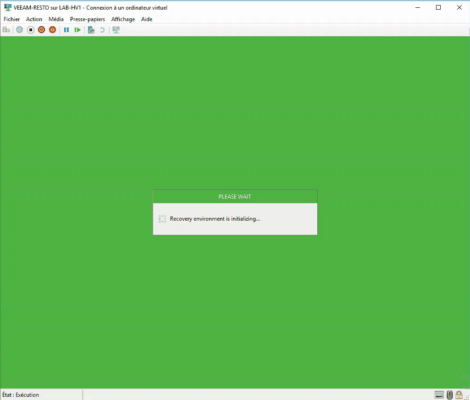The width and height of the screenshot is (470, 400).
Task: Create a checkpoint using the toolbar icon
Action: click(91, 30)
